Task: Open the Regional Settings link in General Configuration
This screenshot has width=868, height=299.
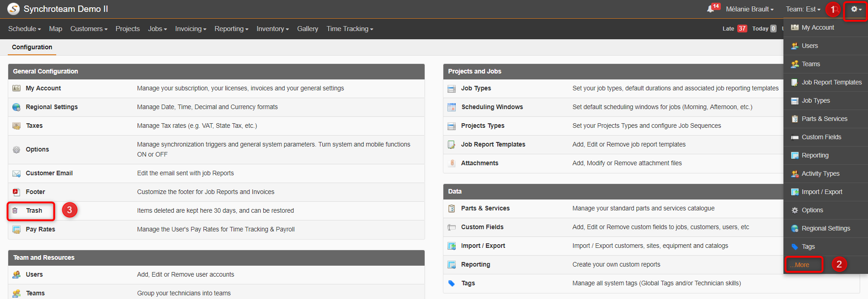Action: click(x=52, y=107)
